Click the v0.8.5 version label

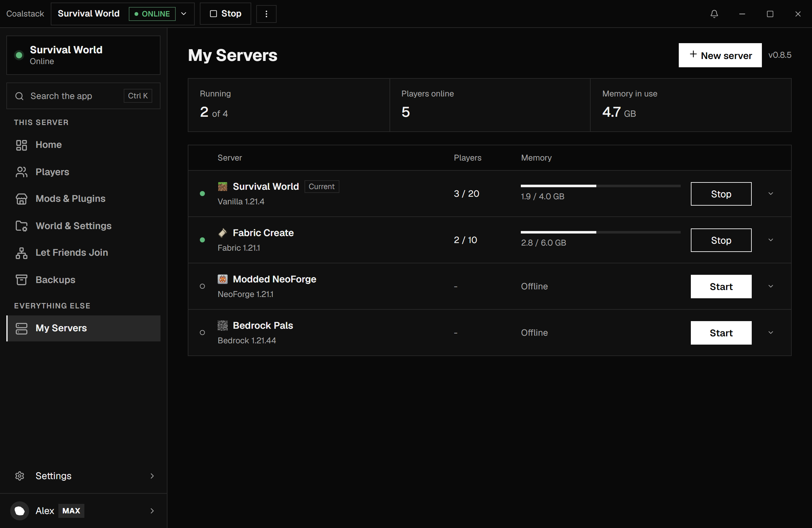pyautogui.click(x=780, y=55)
